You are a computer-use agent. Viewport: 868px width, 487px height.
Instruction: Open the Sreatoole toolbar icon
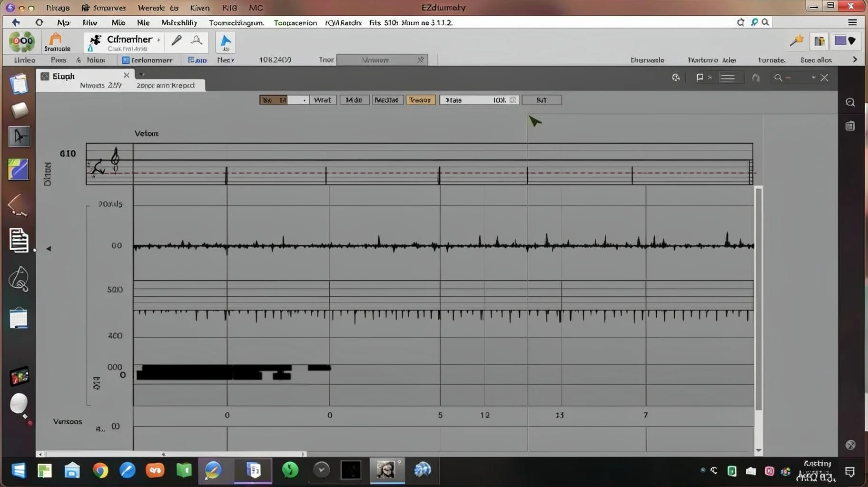point(57,42)
